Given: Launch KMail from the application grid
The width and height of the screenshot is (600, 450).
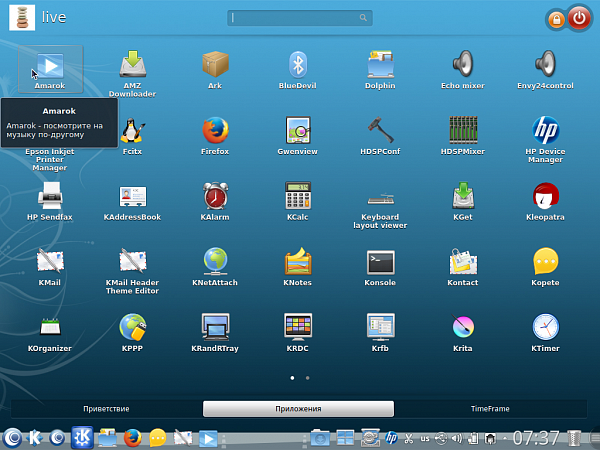Looking at the screenshot, I should point(50,267).
